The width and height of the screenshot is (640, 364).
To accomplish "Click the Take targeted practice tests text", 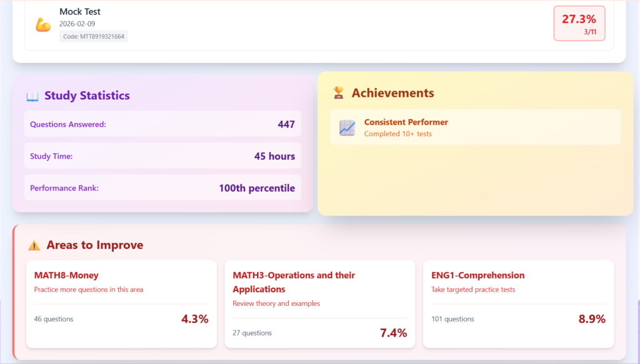I will point(473,290).
